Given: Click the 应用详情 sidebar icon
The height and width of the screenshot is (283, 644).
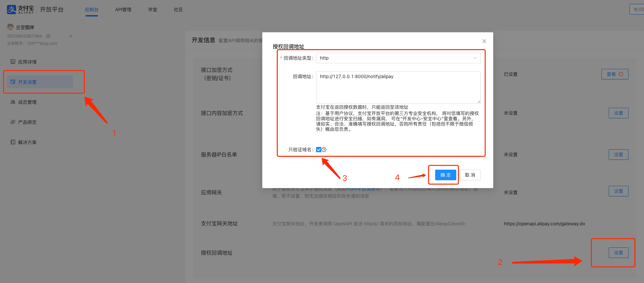Looking at the screenshot, I should [x=13, y=62].
